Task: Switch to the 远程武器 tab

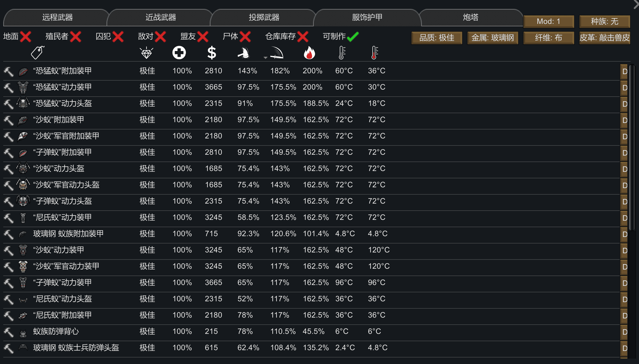Action: coord(57,18)
